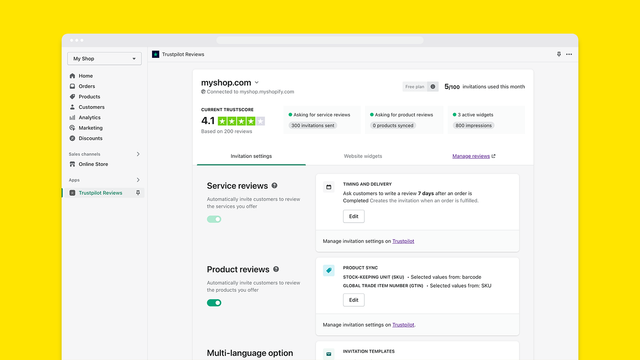Toggle the Product reviews switch
640x360 pixels.
214,303
